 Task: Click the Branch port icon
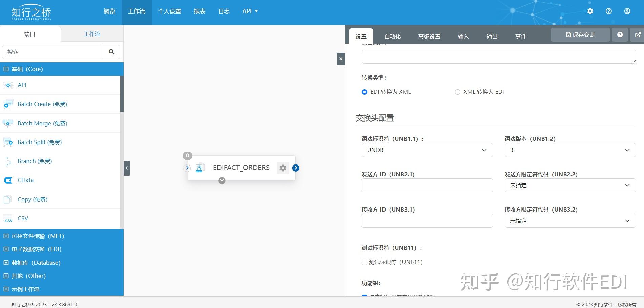7,161
